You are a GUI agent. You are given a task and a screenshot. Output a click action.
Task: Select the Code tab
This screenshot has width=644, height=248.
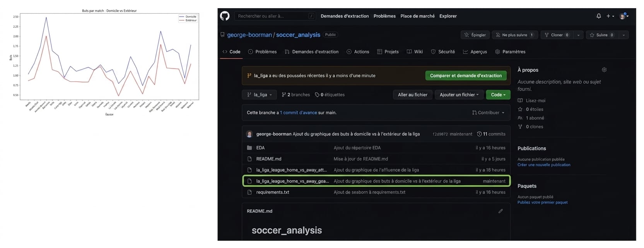tap(231, 52)
